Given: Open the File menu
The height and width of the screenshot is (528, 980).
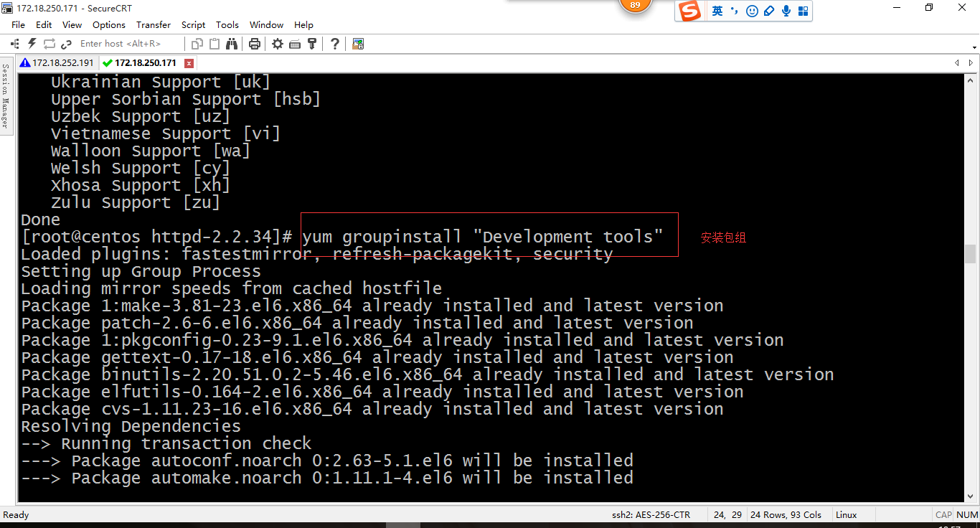Looking at the screenshot, I should (x=18, y=24).
